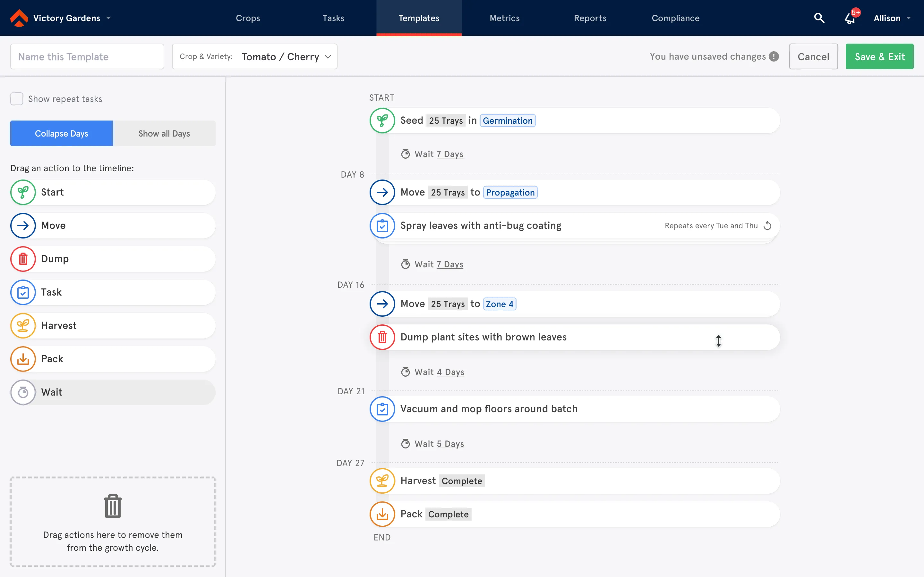This screenshot has height=577, width=924.
Task: Click the search magnifier icon
Action: [x=819, y=18]
